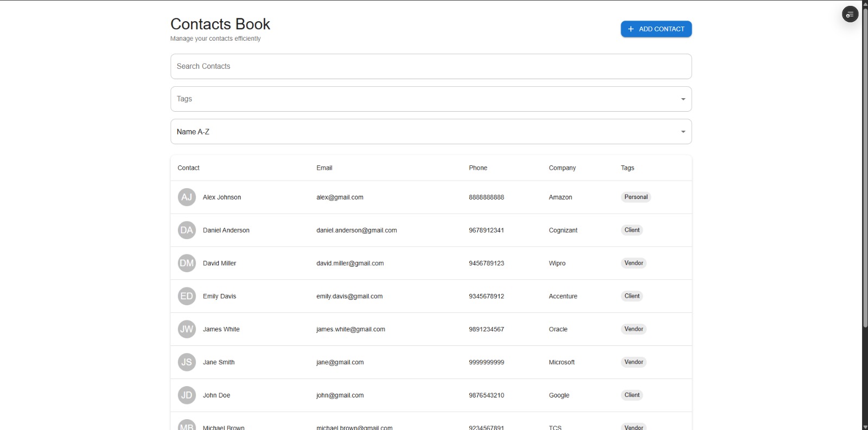This screenshot has height=430, width=868.
Task: Click the Amazon company cell
Action: pos(560,197)
